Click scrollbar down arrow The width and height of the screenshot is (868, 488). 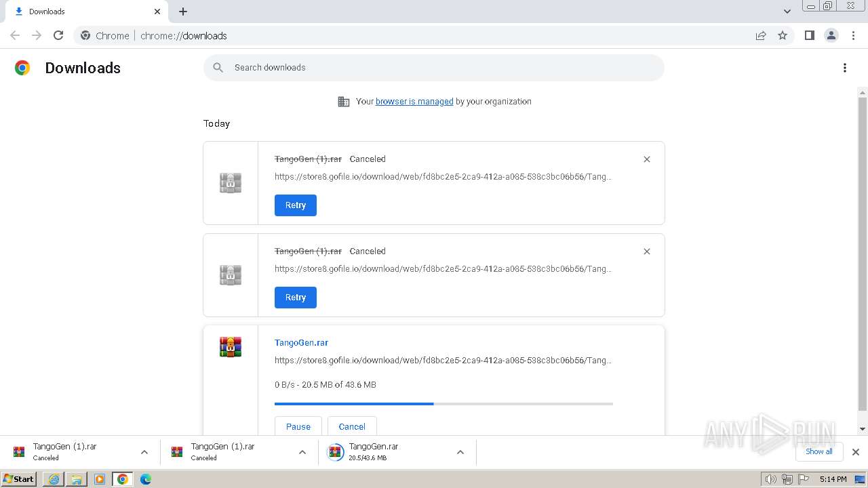coord(863,429)
